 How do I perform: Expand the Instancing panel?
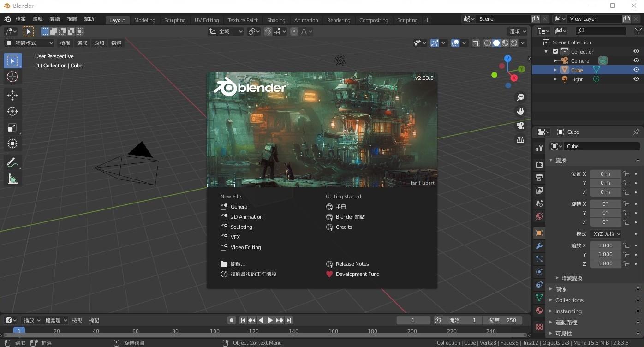tap(568, 311)
